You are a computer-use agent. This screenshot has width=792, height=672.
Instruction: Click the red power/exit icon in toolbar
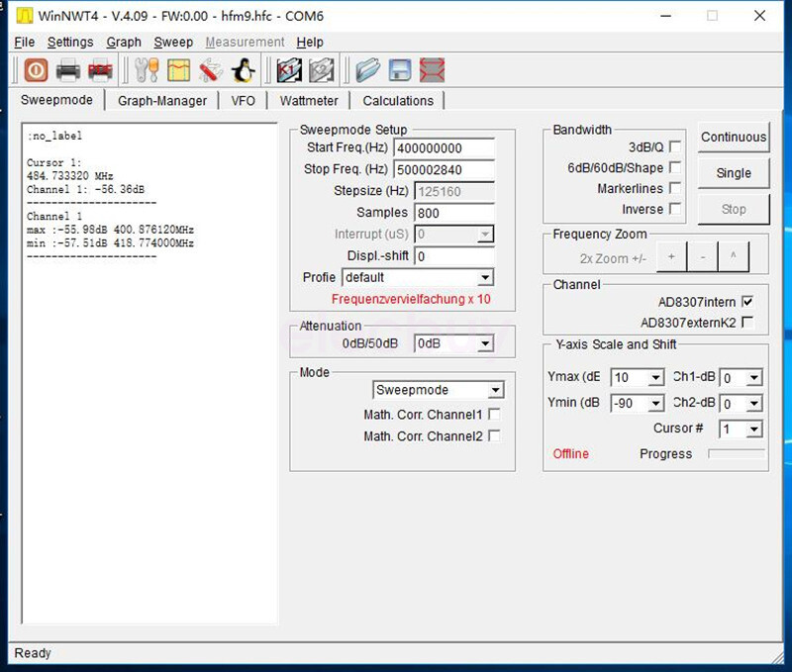pyautogui.click(x=35, y=69)
